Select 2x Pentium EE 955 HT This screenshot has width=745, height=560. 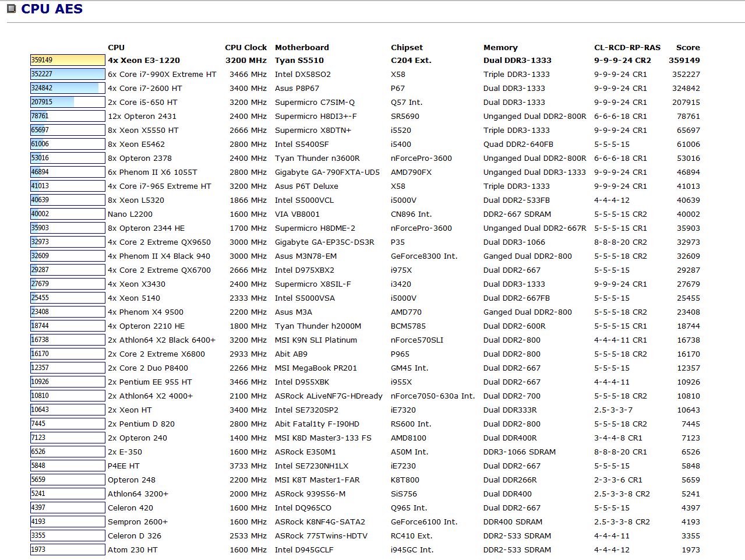pyautogui.click(x=150, y=382)
